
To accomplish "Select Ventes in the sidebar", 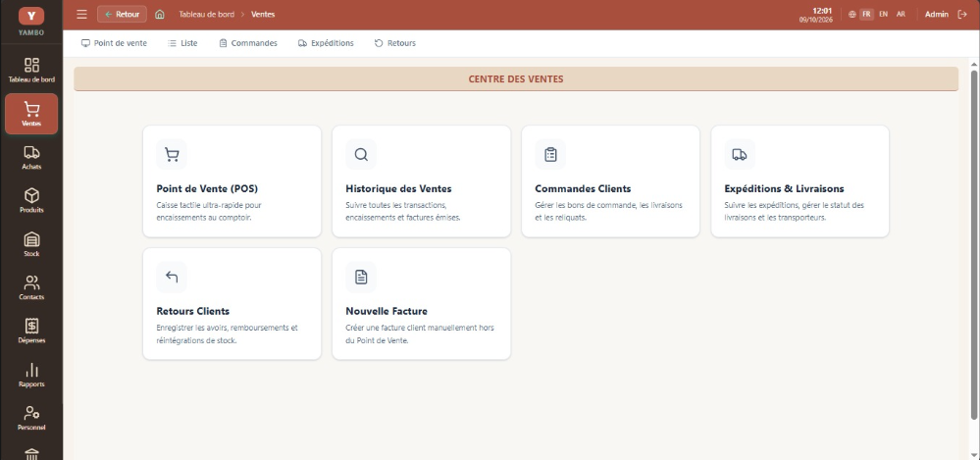I will click(x=31, y=114).
